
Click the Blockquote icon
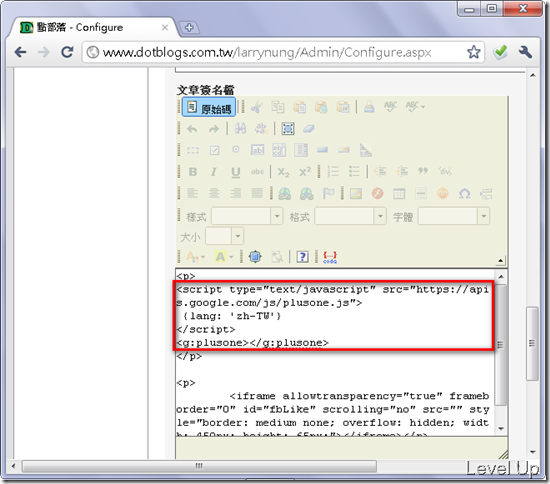click(423, 171)
